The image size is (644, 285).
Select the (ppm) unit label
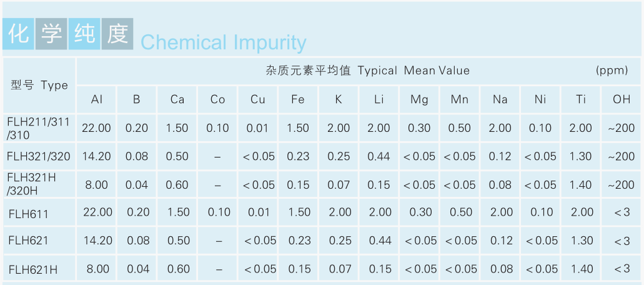point(612,70)
